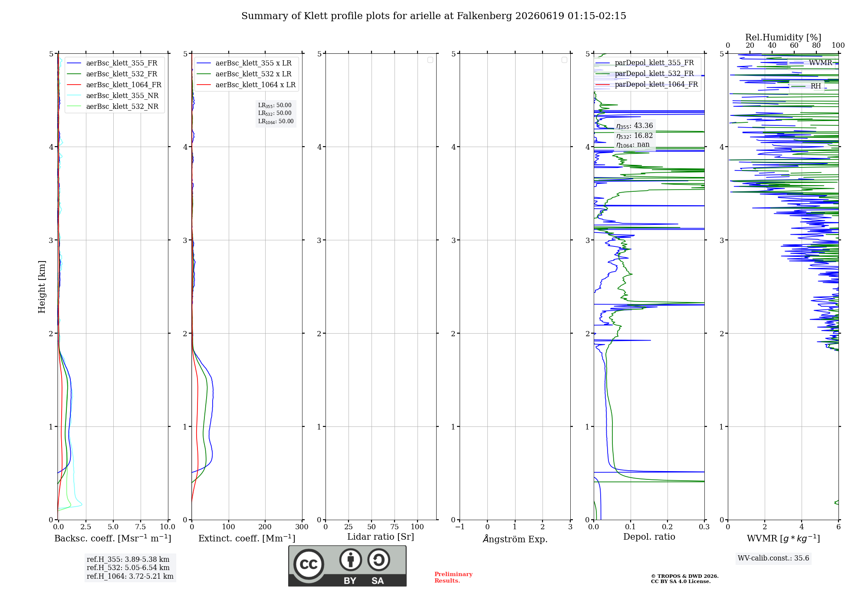Click the empty legend box in Lidar ratio plot

(430, 60)
